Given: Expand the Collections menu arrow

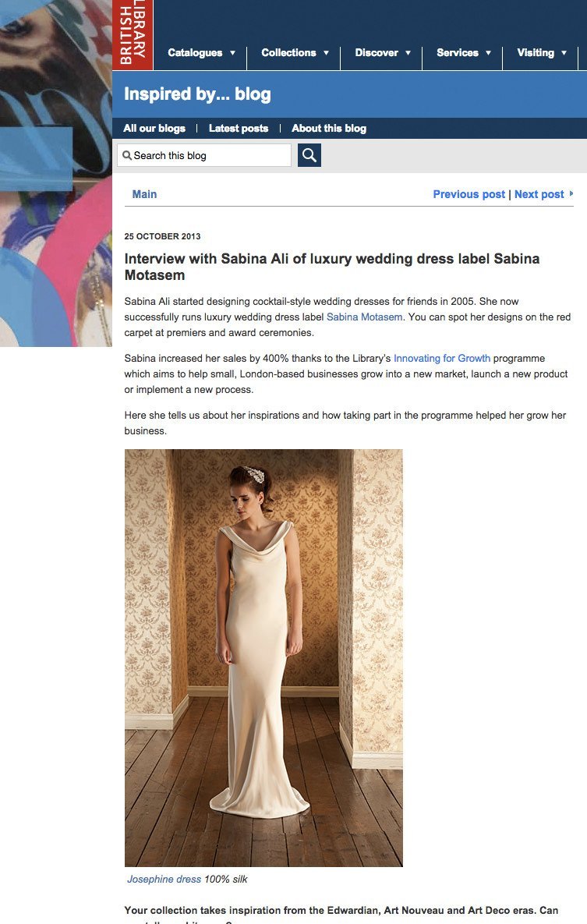Looking at the screenshot, I should pyautogui.click(x=326, y=53).
